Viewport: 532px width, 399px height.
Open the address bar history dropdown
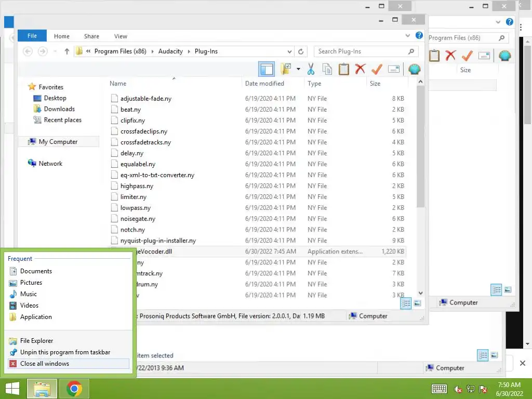pos(289,51)
